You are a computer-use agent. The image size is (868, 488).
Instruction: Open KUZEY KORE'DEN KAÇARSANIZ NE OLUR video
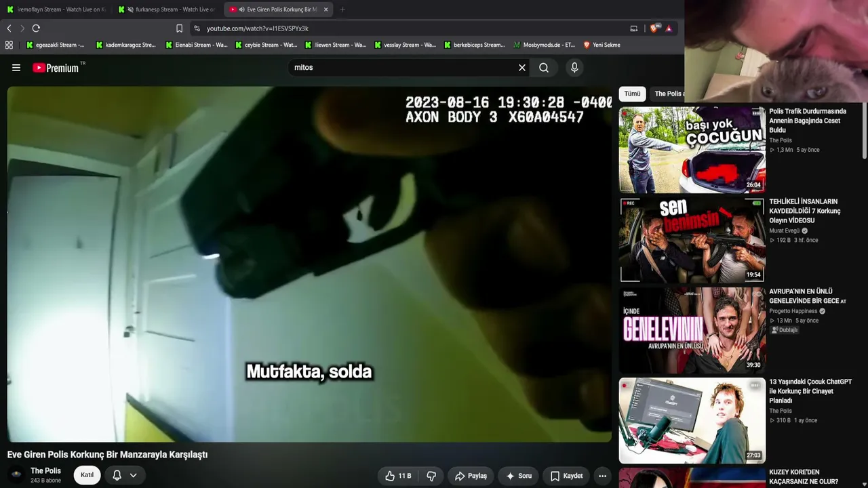point(804,477)
